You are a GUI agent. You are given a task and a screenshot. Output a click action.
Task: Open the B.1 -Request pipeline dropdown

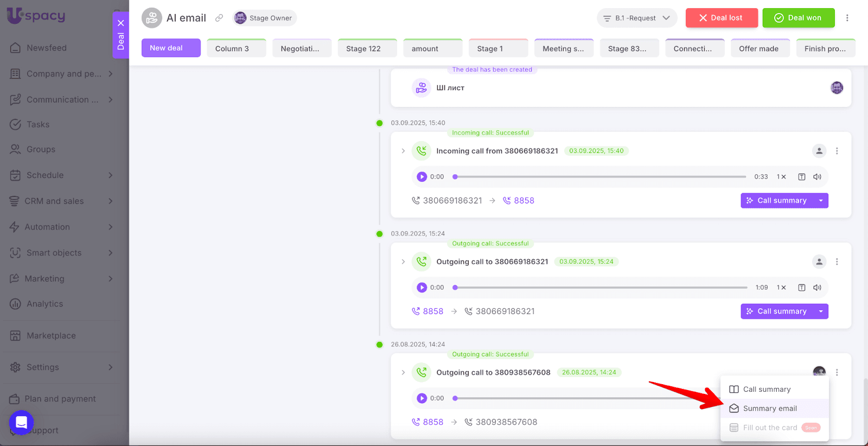click(637, 18)
